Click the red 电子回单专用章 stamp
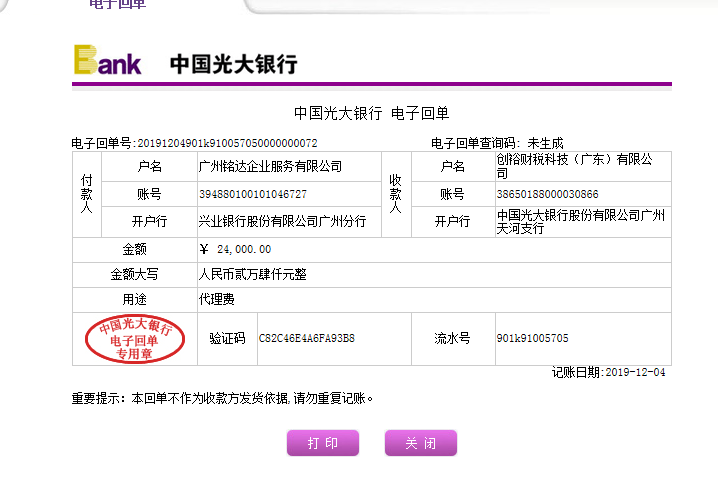 tap(135, 339)
